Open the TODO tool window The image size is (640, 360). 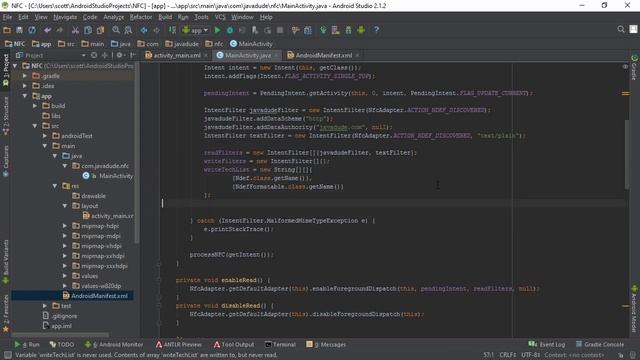coord(62,344)
